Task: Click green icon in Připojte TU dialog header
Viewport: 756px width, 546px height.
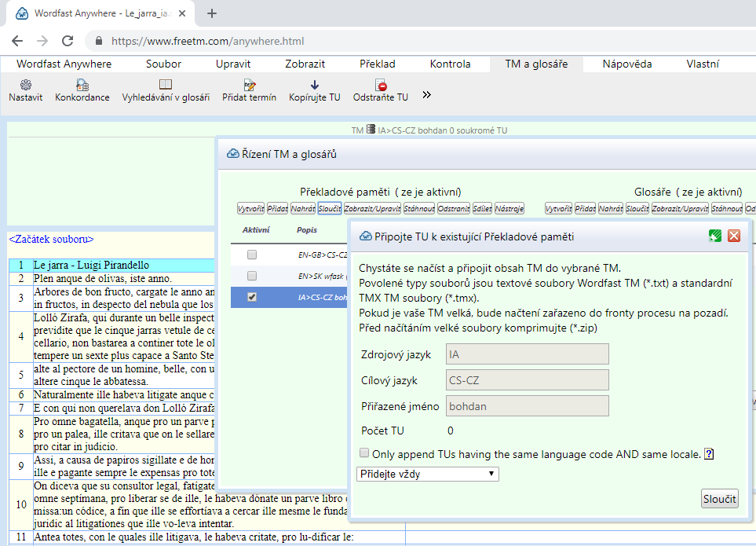Action: tap(714, 236)
